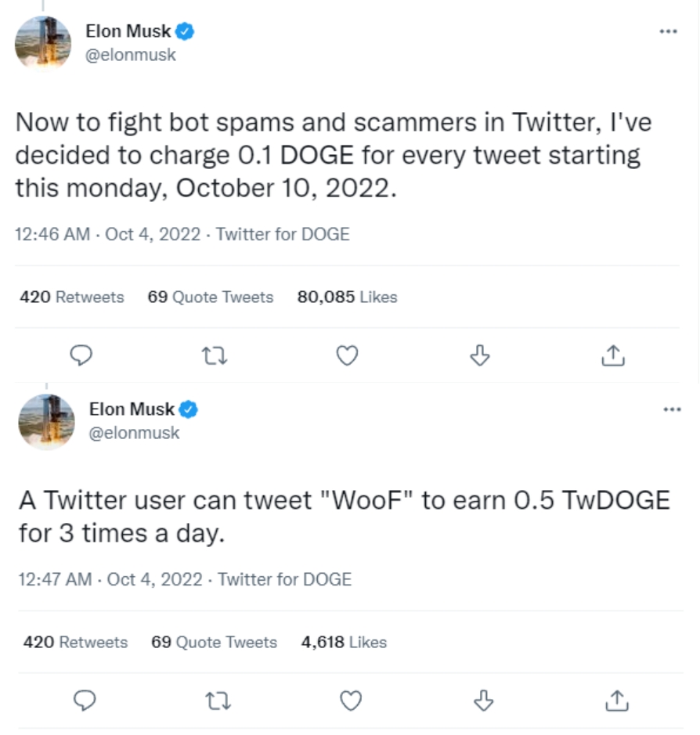Retweet the first tweet about 0.1 DOGE
Image resolution: width=700 pixels, height=735 pixels.
click(214, 356)
